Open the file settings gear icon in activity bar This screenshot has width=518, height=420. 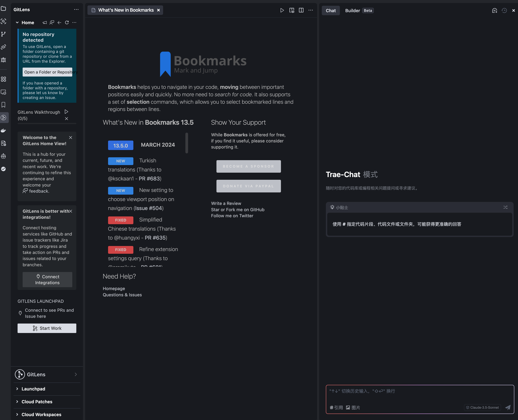3,143
